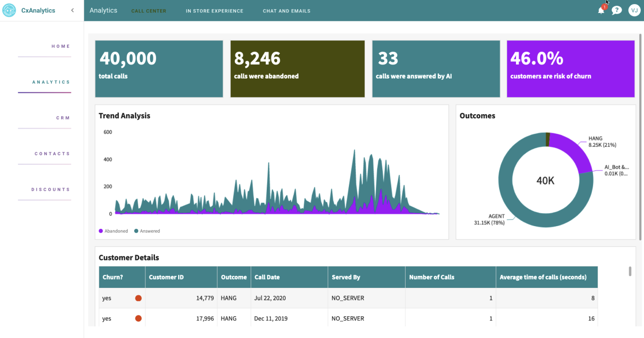This screenshot has width=644, height=338.
Task: Toggle the Abandoned legend series
Action: (x=113, y=231)
